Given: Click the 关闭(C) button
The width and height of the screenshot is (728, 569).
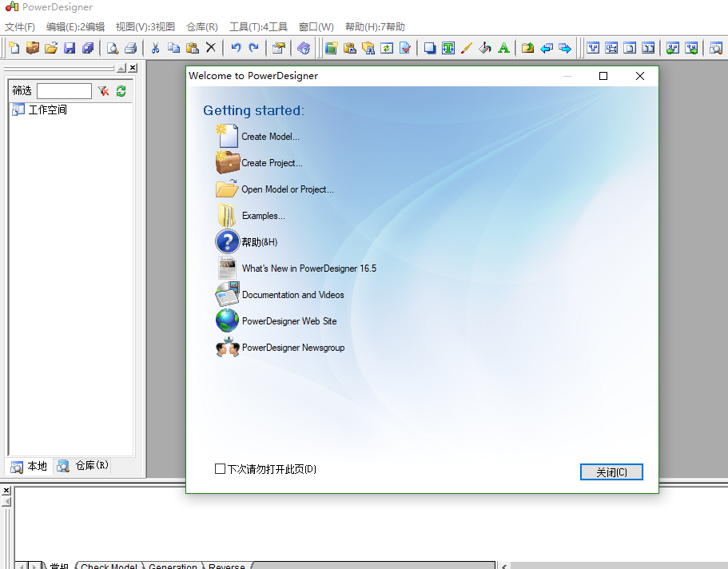Looking at the screenshot, I should point(611,472).
